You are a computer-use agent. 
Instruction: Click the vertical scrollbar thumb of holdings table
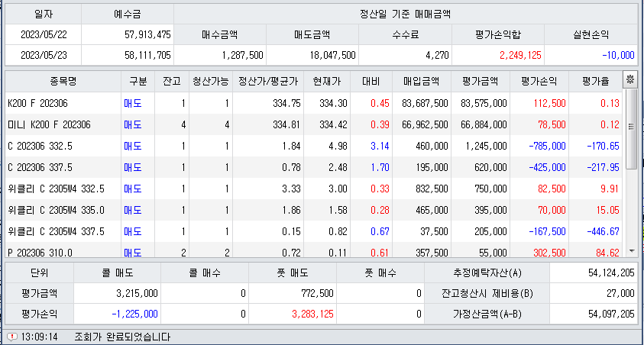(x=632, y=128)
